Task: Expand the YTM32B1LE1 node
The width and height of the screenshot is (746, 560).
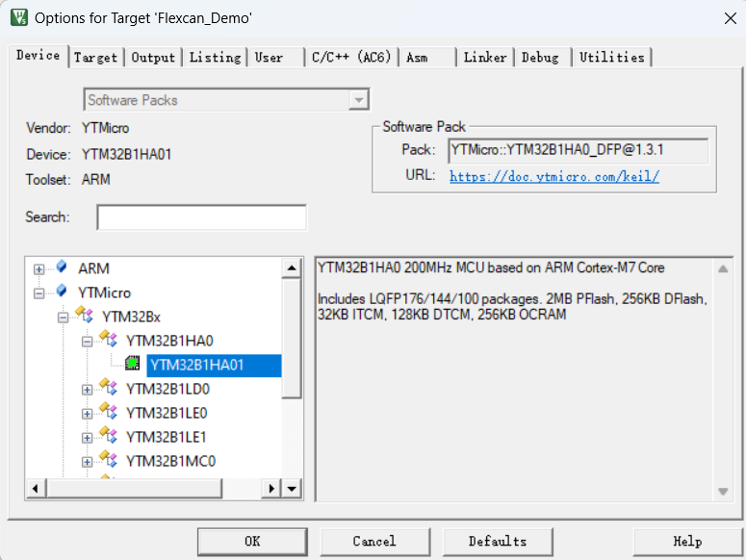Action: pyautogui.click(x=87, y=438)
